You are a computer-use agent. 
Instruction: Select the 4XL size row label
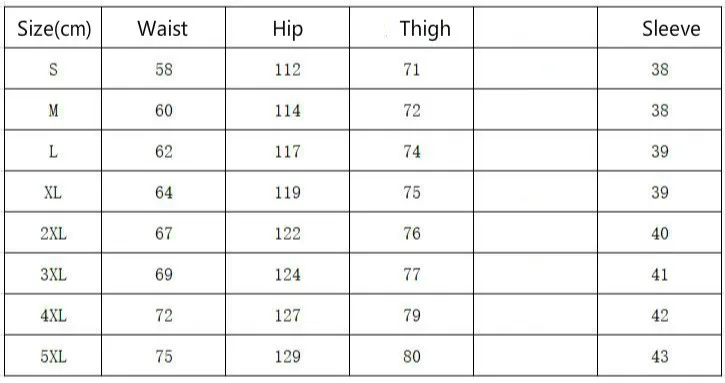coord(53,315)
